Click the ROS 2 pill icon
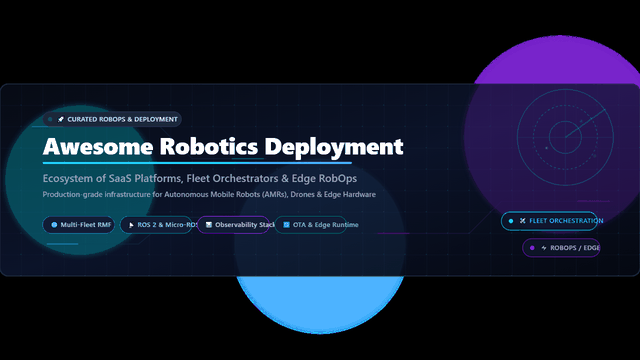Screen dimensions: 640x360 pyautogui.click(x=131, y=225)
